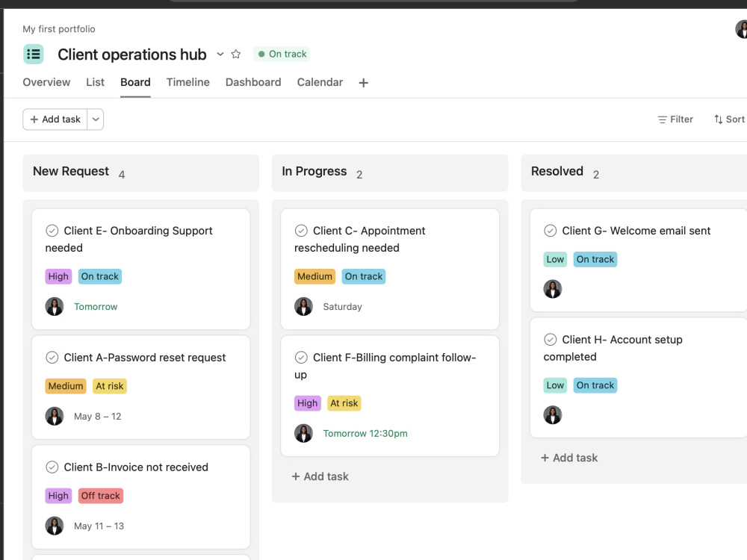Click My first portfolio breadcrumb
The height and width of the screenshot is (560, 747).
tap(59, 29)
